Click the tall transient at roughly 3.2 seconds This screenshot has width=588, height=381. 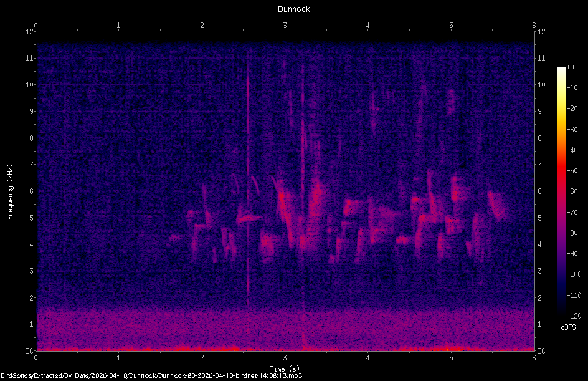(303, 187)
